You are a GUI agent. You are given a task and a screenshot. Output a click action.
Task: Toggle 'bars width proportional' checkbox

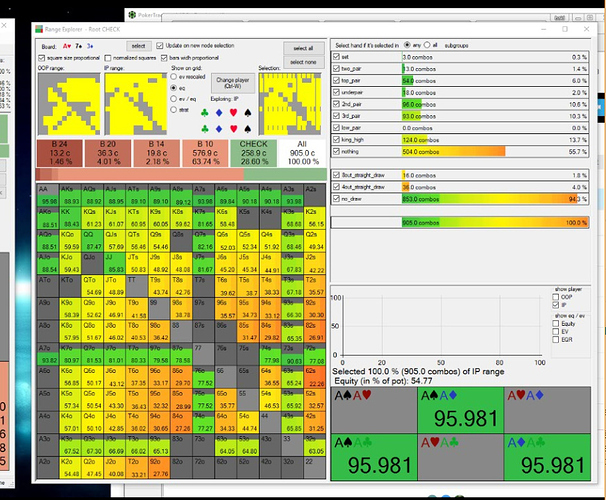164,58
